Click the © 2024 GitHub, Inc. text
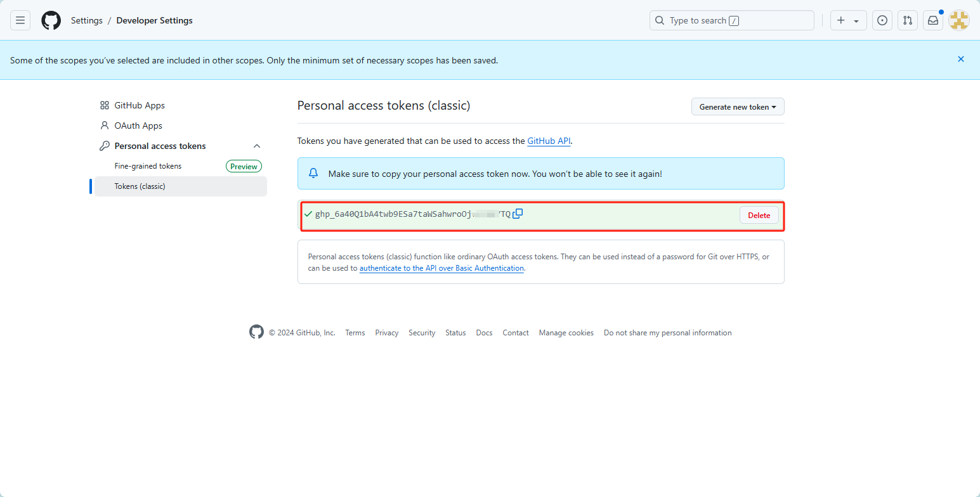Image resolution: width=980 pixels, height=497 pixels. 302,333
